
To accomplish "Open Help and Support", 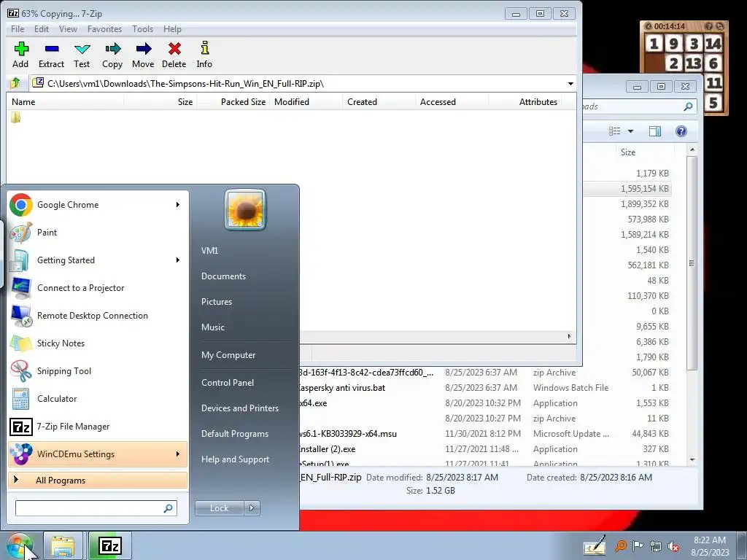I will click(235, 459).
